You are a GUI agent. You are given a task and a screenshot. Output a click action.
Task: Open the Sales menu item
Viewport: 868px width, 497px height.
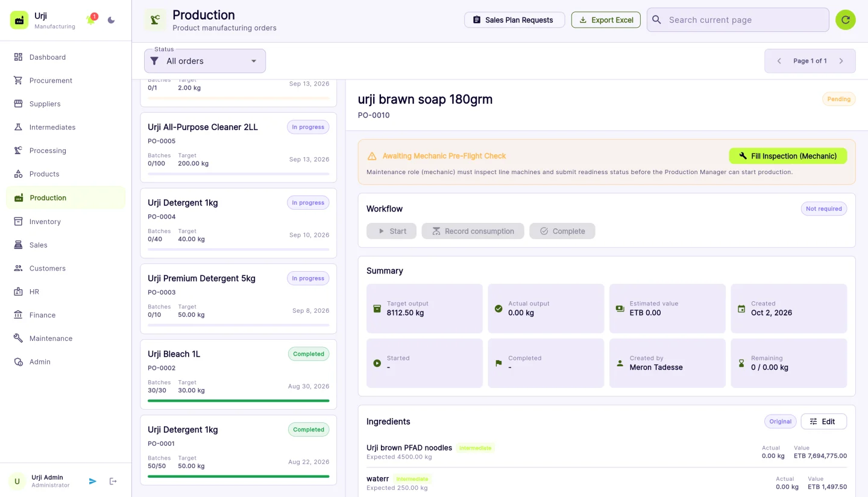pyautogui.click(x=66, y=245)
